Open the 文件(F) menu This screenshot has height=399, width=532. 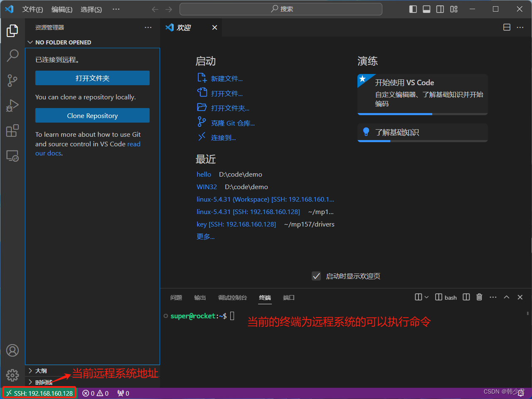(x=32, y=9)
